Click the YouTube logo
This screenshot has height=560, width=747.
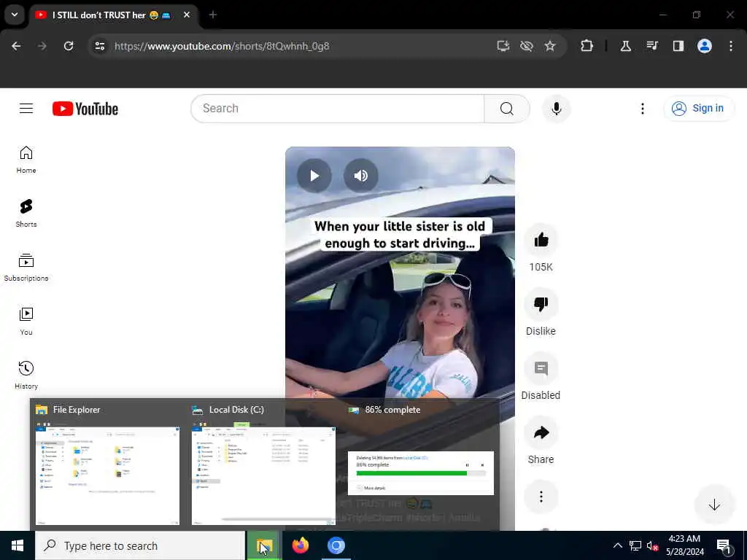[x=85, y=109]
